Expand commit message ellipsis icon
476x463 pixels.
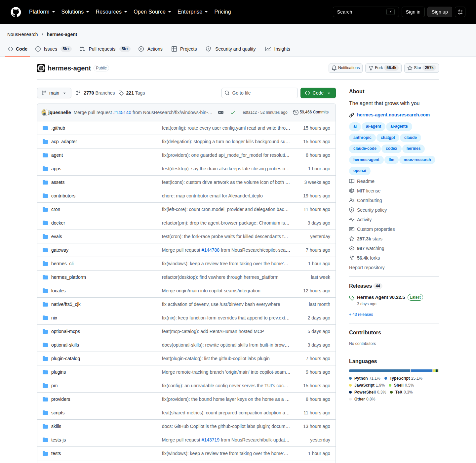pyautogui.click(x=221, y=112)
